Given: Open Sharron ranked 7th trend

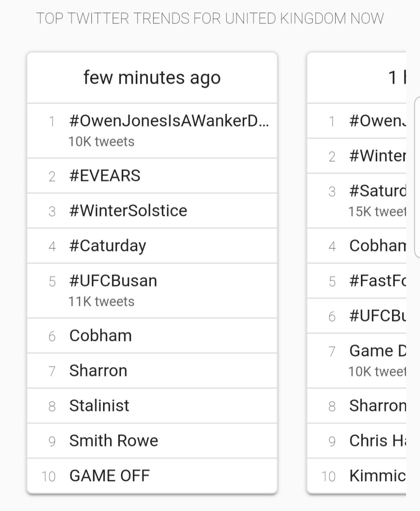Looking at the screenshot, I should [x=98, y=371].
